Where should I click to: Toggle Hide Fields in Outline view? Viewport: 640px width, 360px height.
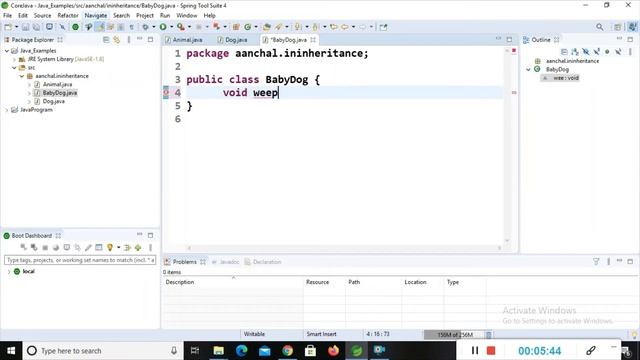pyautogui.click(x=586, y=52)
